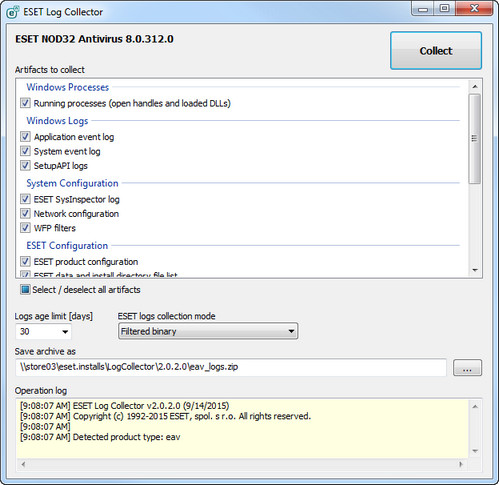Toggle the Application event log checkbox
This screenshot has width=499, height=485.
25,137
